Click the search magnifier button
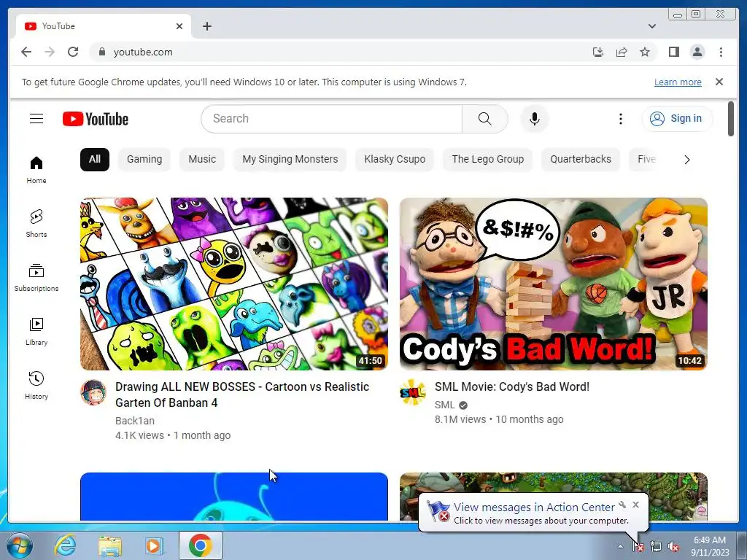This screenshot has height=560, width=747. [x=484, y=119]
